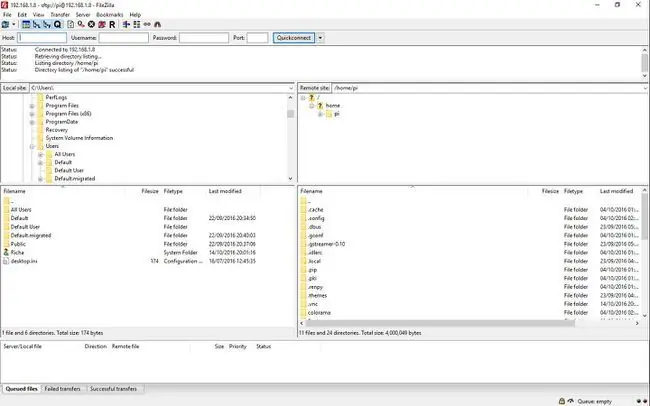The height and width of the screenshot is (406, 650).
Task: Collapse remote root / node
Action: tap(303, 97)
